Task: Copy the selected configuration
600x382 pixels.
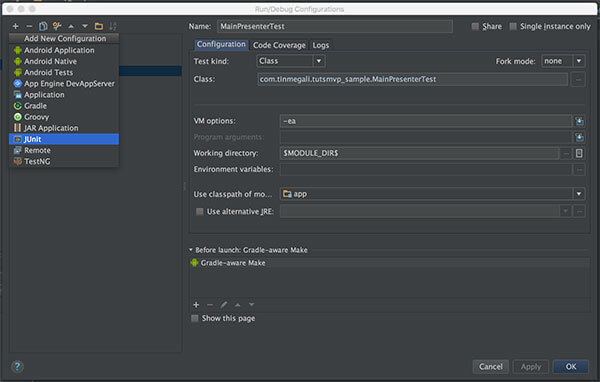Action: click(x=43, y=26)
